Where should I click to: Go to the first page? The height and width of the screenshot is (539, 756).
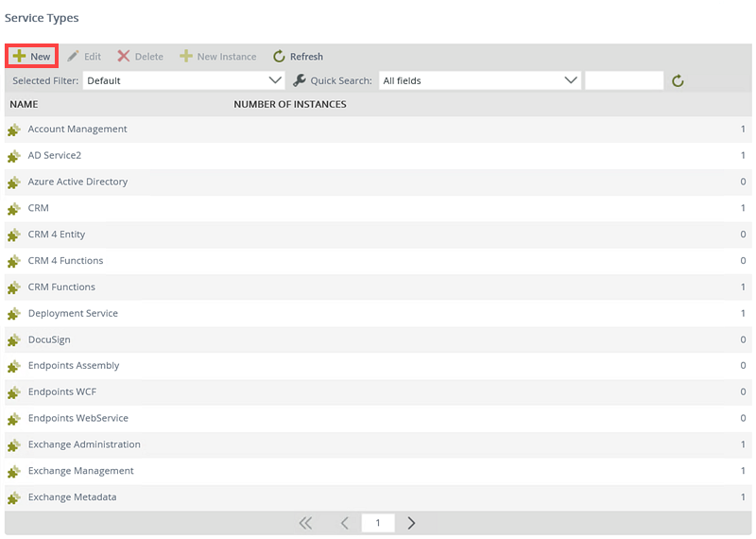click(305, 523)
